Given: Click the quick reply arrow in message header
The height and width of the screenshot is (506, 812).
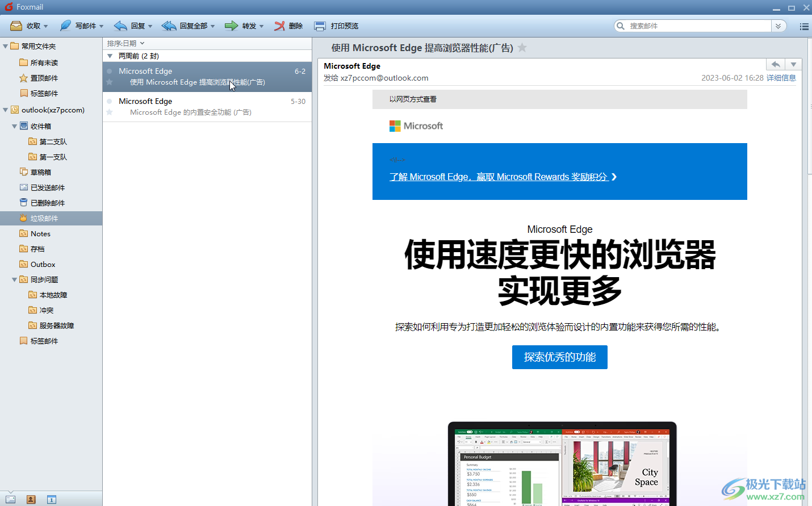Looking at the screenshot, I should coord(775,64).
